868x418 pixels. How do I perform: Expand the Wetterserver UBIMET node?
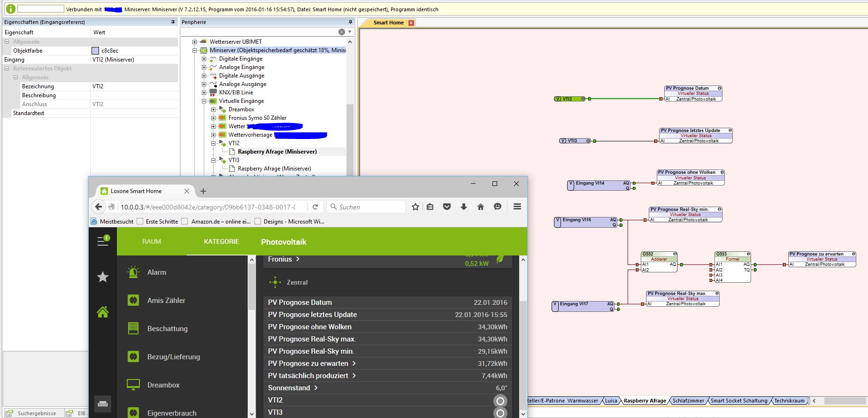pyautogui.click(x=195, y=42)
